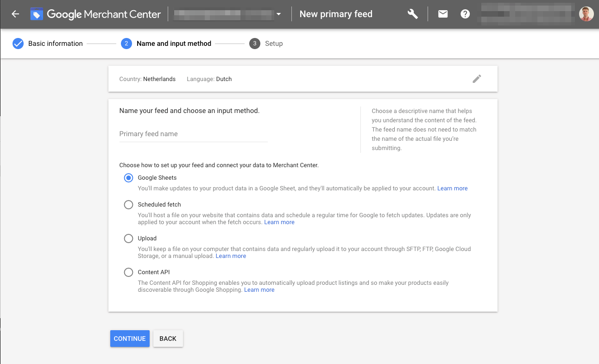599x364 pixels.
Task: Select the Scheduled fetch radio option
Action: pyautogui.click(x=128, y=205)
